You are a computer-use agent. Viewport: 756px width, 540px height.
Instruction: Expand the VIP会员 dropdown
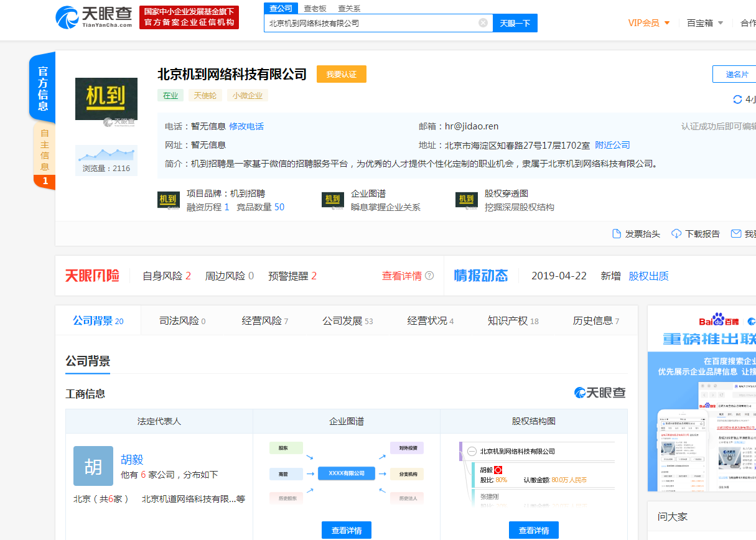(649, 23)
